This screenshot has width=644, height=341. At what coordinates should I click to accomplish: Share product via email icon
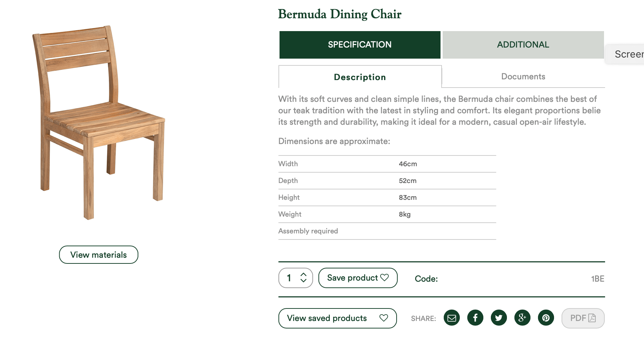tap(452, 318)
